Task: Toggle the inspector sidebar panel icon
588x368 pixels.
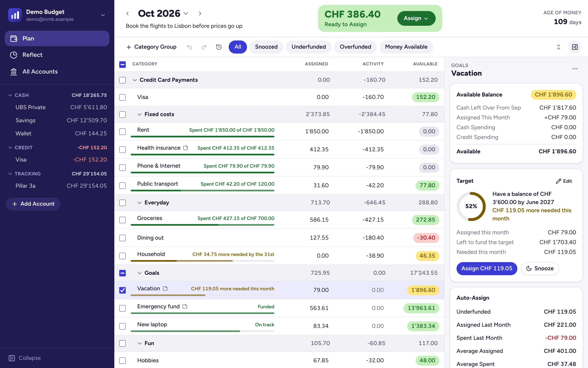Action: click(575, 47)
